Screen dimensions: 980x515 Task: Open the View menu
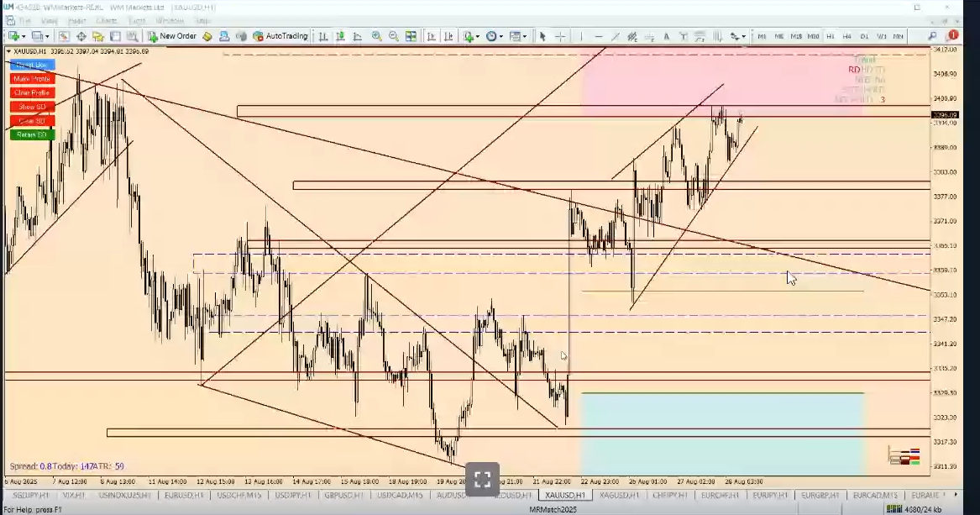click(50, 20)
